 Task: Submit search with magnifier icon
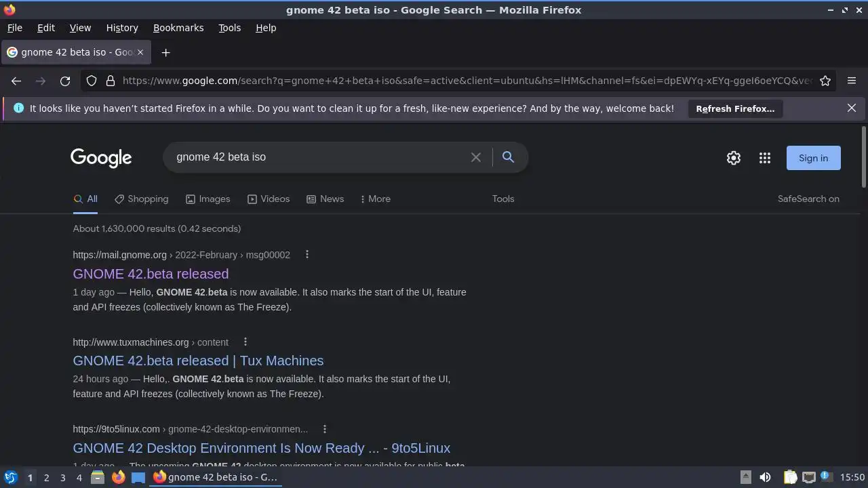pyautogui.click(x=508, y=157)
